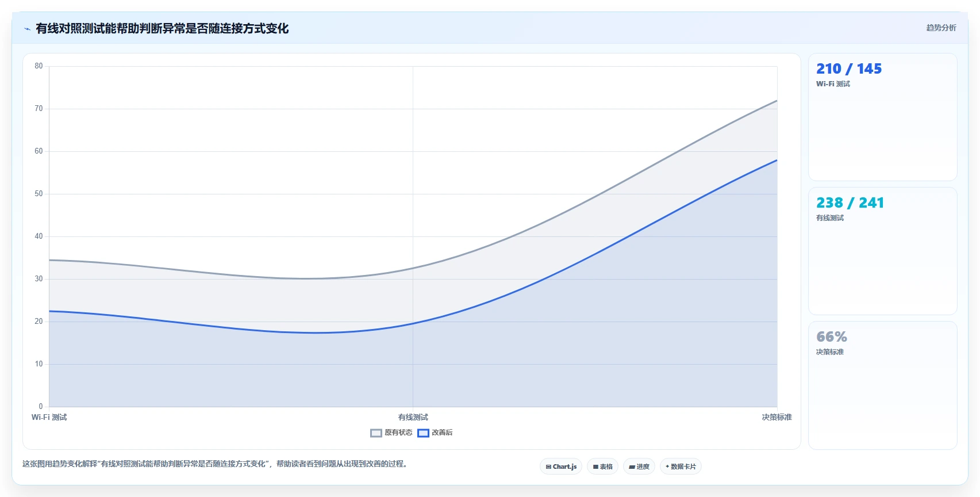Click the chart description text below chart
980x497 pixels.
coord(216,464)
